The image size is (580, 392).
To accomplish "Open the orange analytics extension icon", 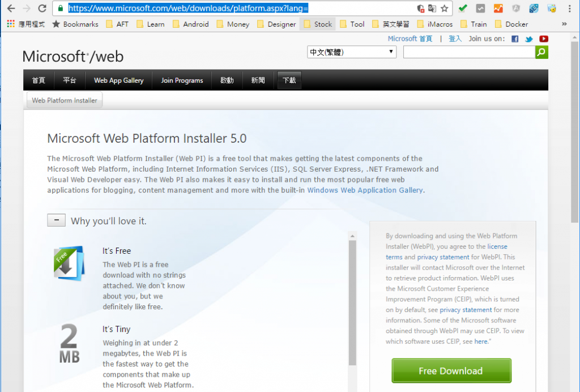I will 498,8.
